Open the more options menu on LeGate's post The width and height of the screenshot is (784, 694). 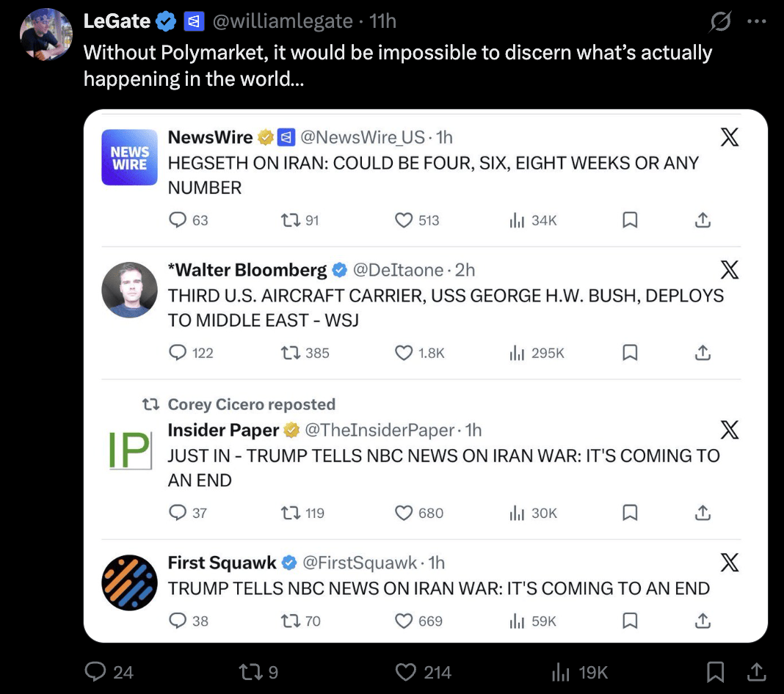755,22
